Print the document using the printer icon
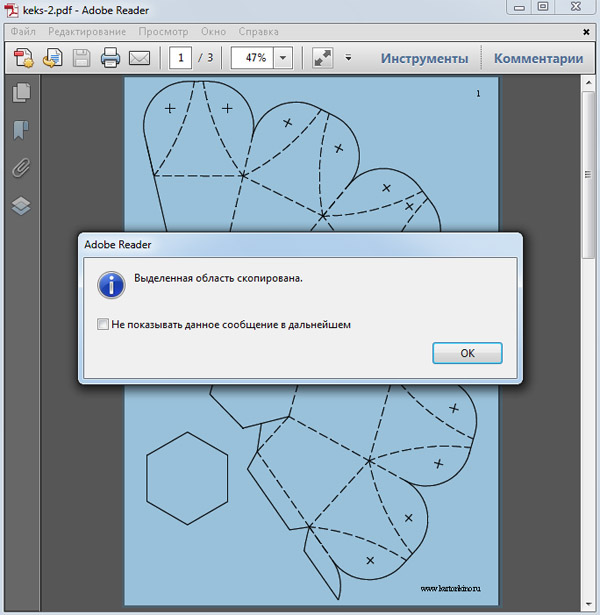 click(x=110, y=58)
